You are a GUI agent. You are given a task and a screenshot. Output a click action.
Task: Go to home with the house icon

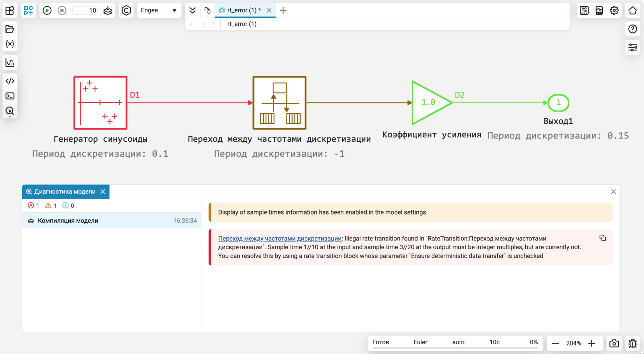click(x=632, y=10)
